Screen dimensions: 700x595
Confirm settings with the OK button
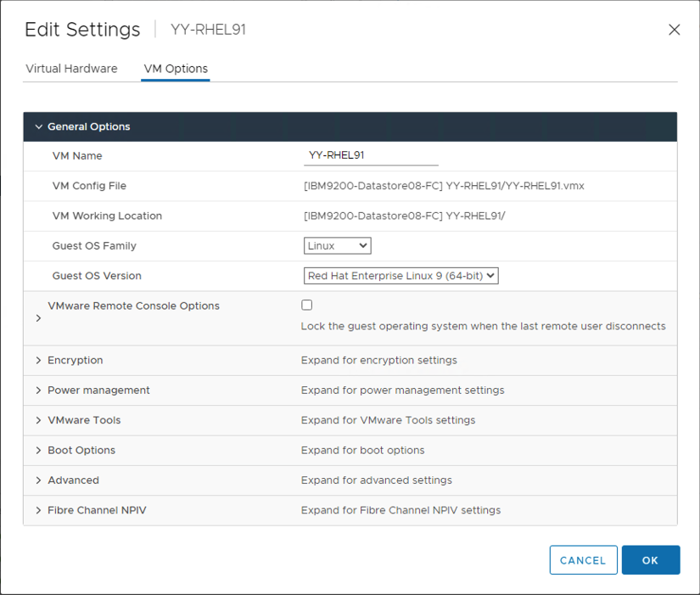(651, 559)
